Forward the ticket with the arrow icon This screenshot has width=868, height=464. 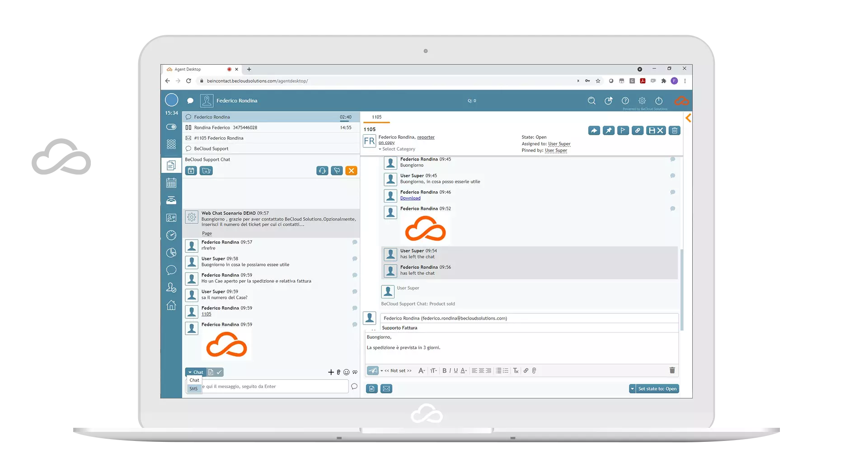pos(594,131)
